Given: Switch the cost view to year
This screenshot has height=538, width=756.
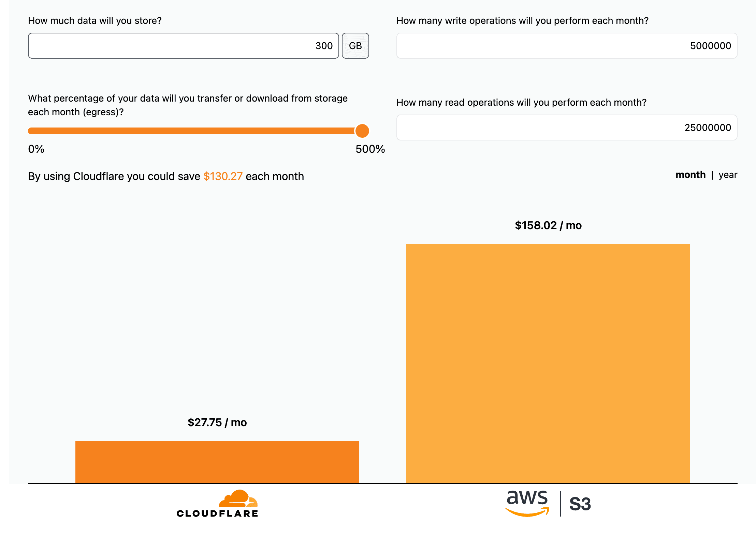Looking at the screenshot, I should [728, 175].
